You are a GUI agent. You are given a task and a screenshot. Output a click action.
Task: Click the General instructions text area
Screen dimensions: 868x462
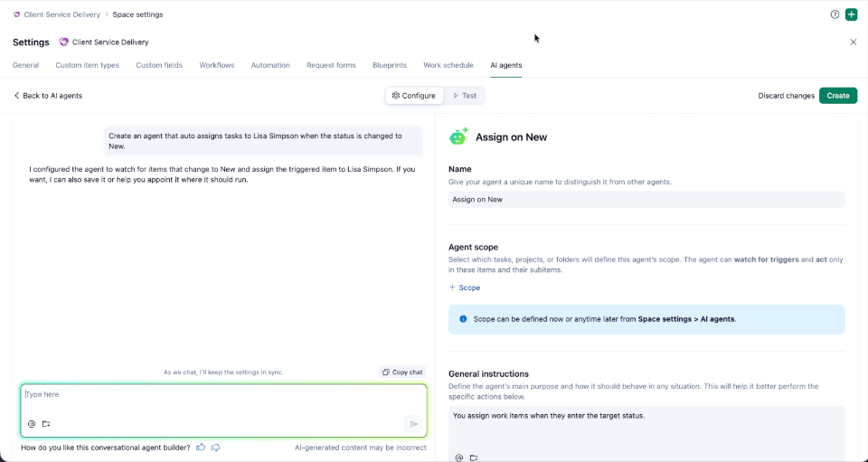[646, 434]
